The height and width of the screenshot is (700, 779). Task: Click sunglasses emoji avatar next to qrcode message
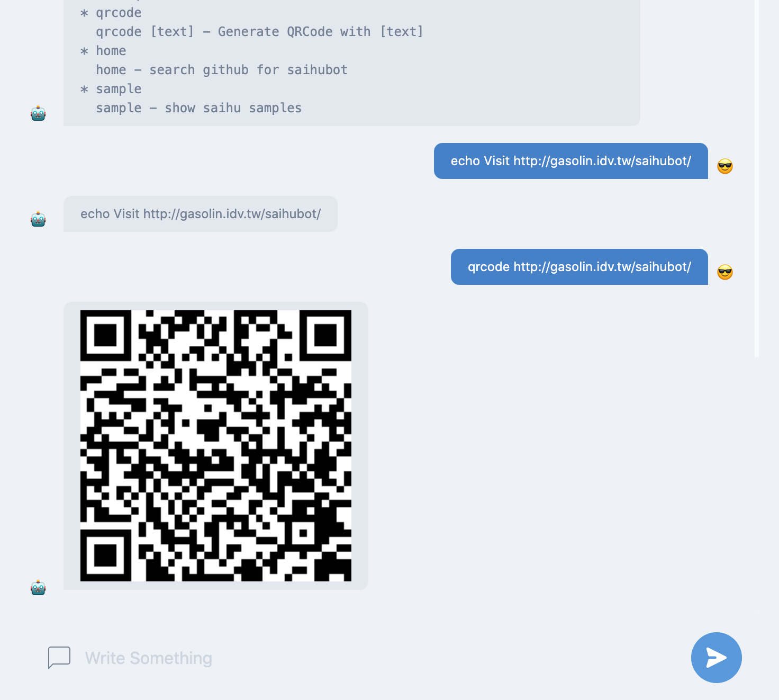click(725, 272)
